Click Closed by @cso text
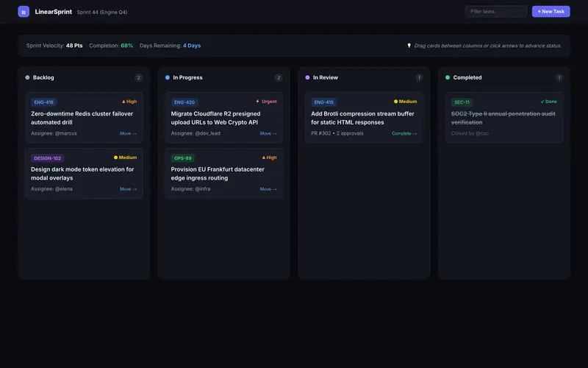Screen dimensions: 588x368 pos(470,133)
